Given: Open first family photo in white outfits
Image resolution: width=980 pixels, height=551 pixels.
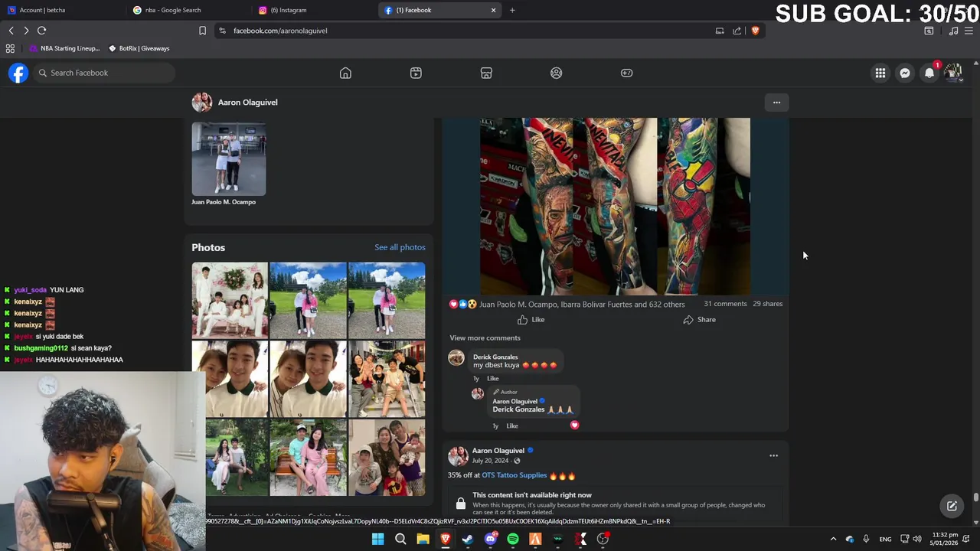Looking at the screenshot, I should tap(230, 300).
